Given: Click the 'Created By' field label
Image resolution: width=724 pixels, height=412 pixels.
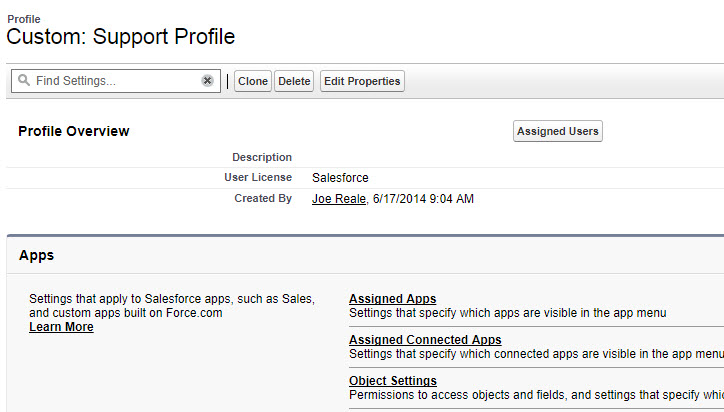Looking at the screenshot, I should pos(263,198).
